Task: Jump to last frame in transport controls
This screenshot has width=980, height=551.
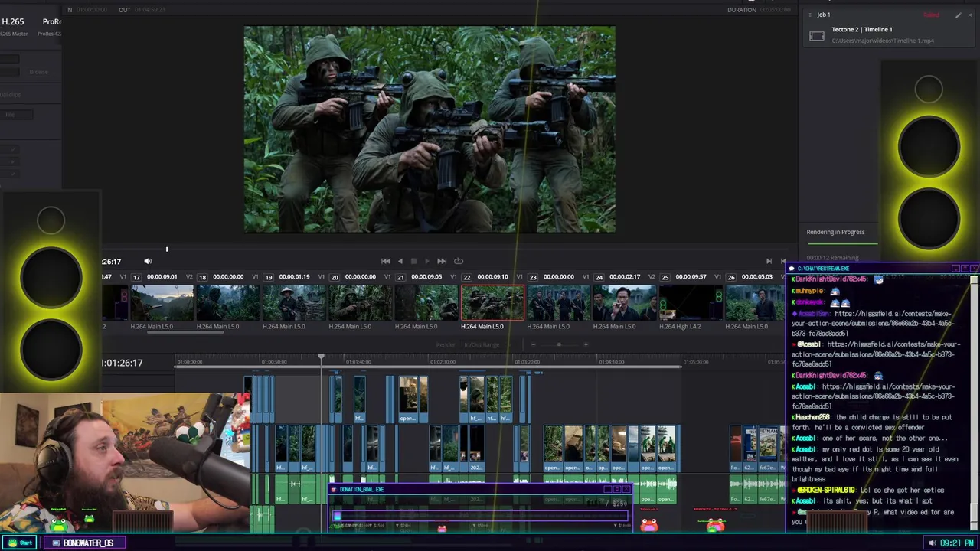Action: (442, 261)
